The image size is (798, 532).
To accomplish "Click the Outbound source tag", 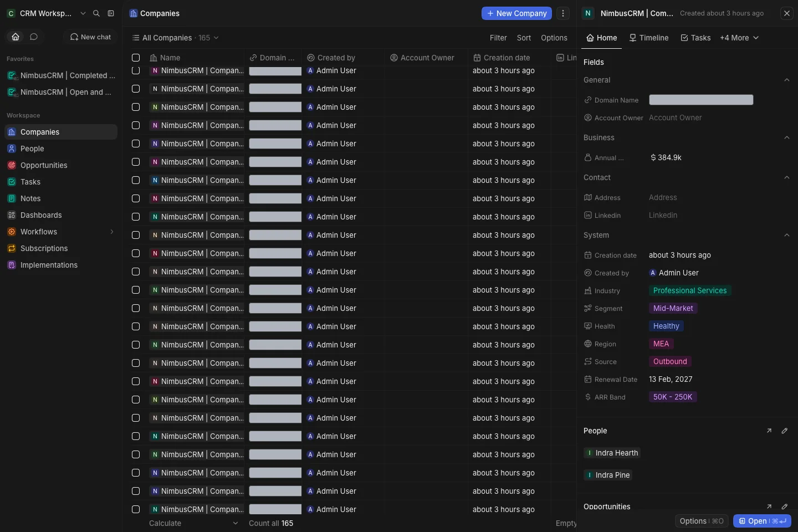I will pyautogui.click(x=670, y=361).
